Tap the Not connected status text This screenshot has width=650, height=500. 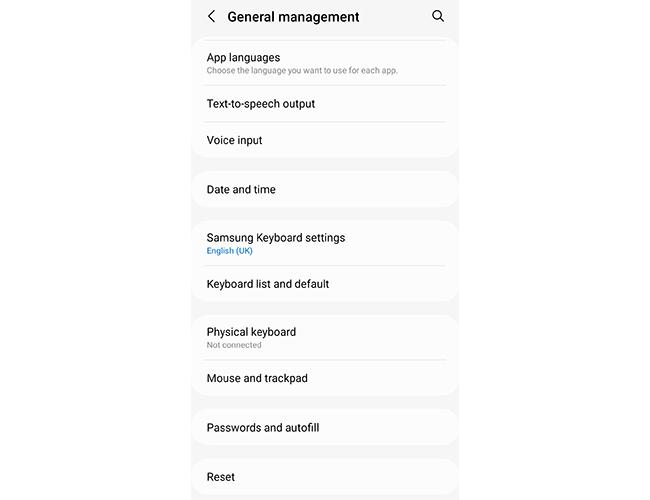tap(234, 345)
